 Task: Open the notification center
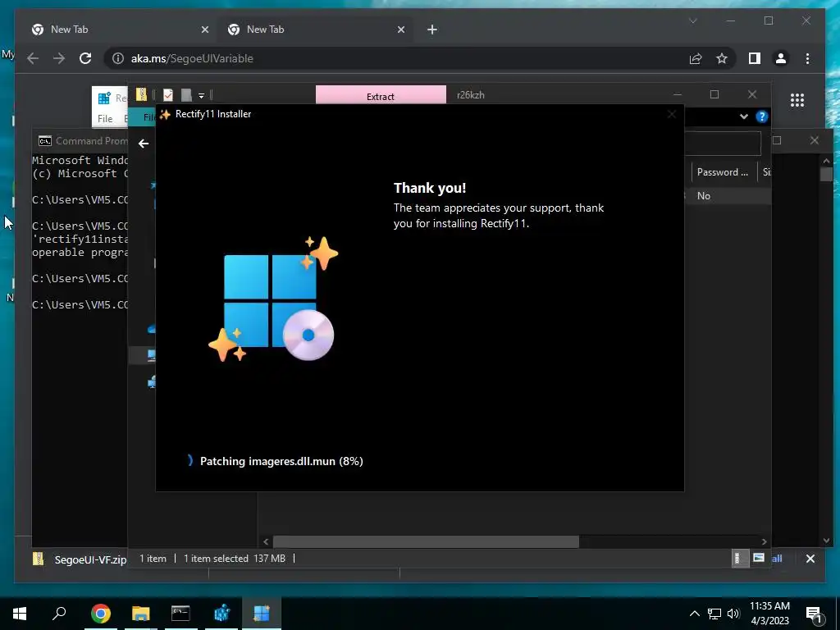(x=814, y=614)
